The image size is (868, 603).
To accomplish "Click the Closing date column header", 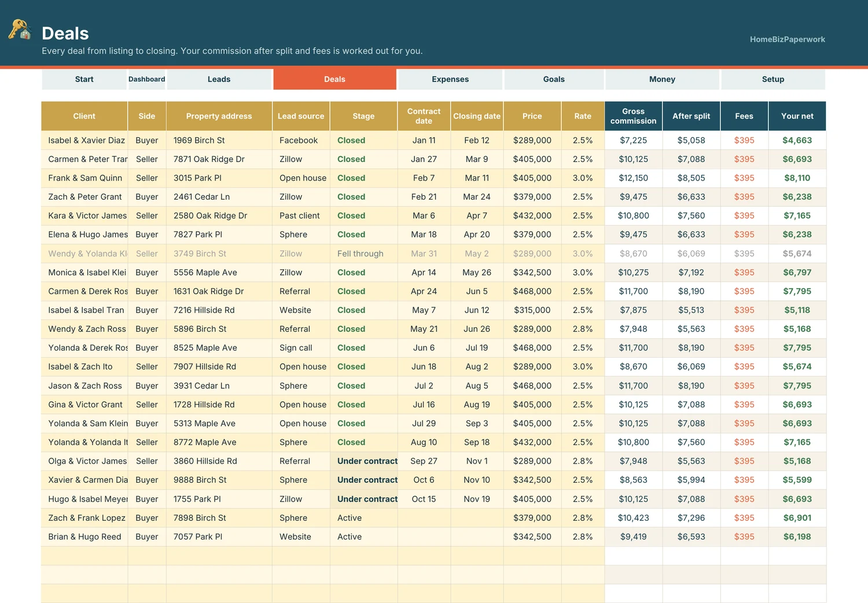I will (477, 116).
